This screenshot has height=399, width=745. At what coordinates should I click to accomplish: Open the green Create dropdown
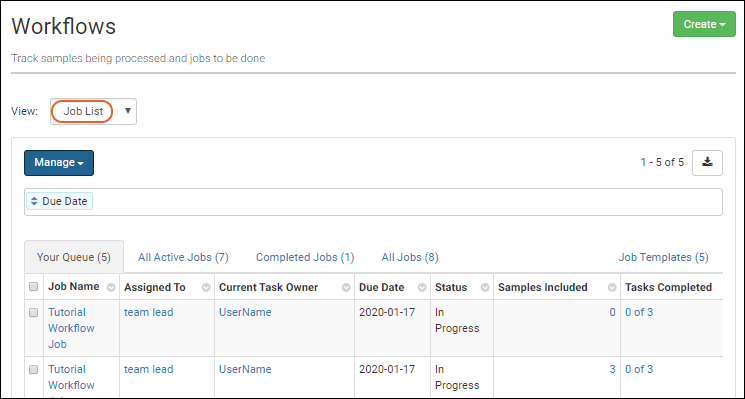pos(704,24)
